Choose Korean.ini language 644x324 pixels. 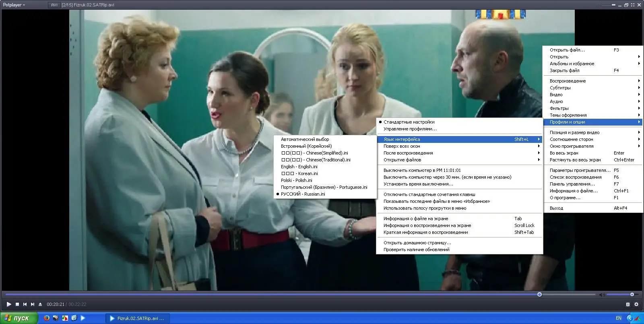click(324, 173)
